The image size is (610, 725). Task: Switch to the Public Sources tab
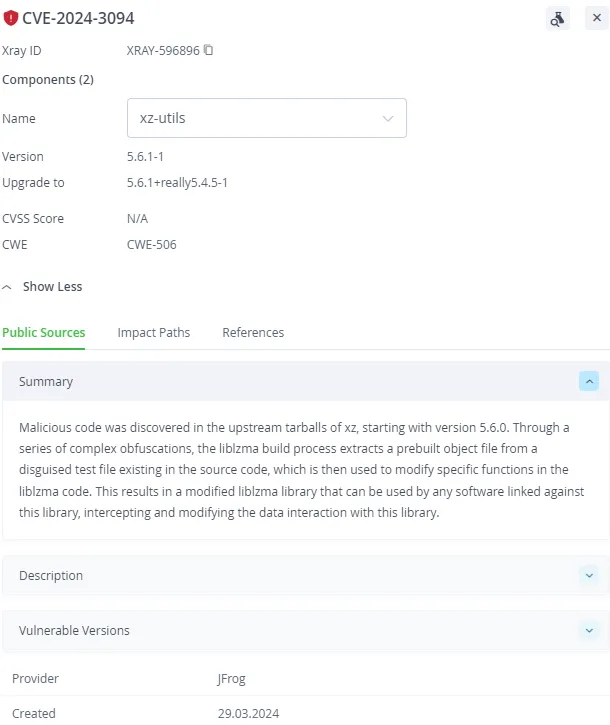(43, 332)
